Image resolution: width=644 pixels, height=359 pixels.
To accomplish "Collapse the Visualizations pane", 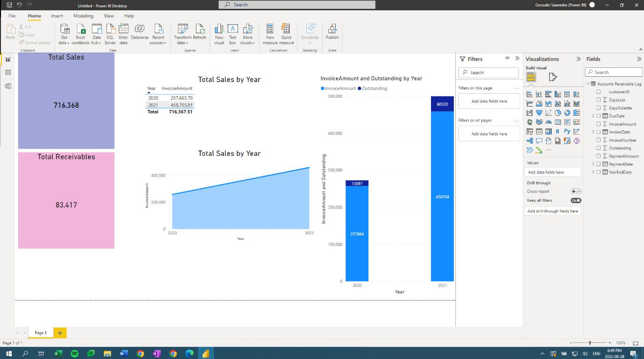I will 579,59.
